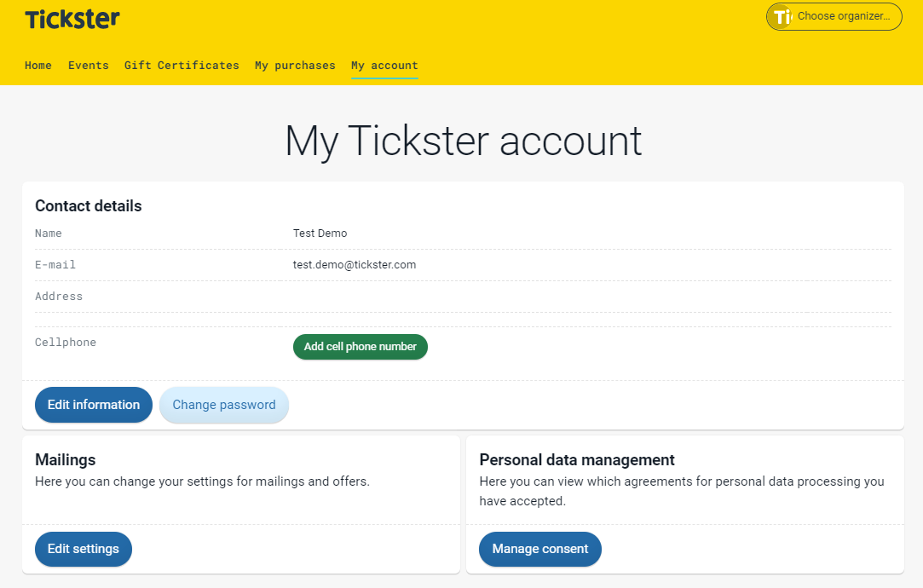
Task: Click Add cell phone number button
Action: pos(361,347)
